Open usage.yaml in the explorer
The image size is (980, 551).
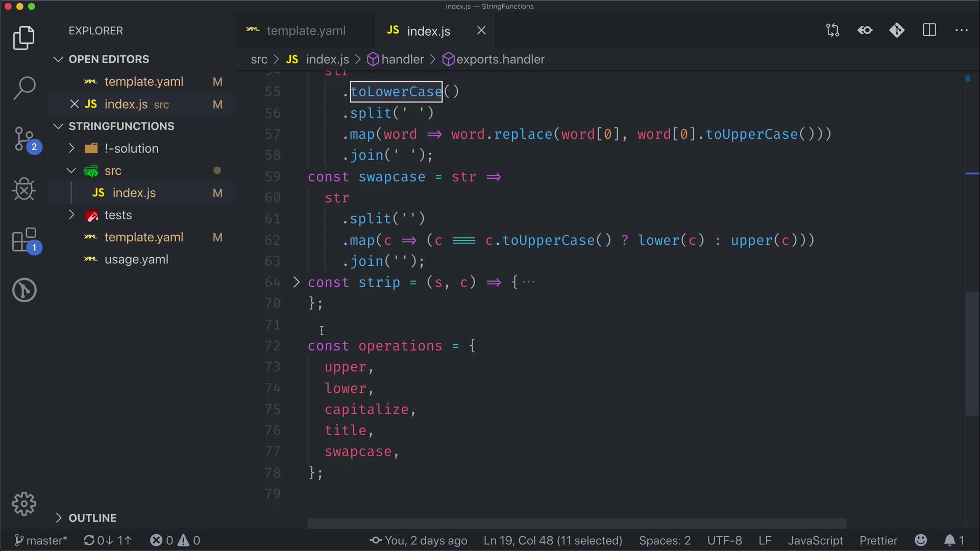pos(136,260)
